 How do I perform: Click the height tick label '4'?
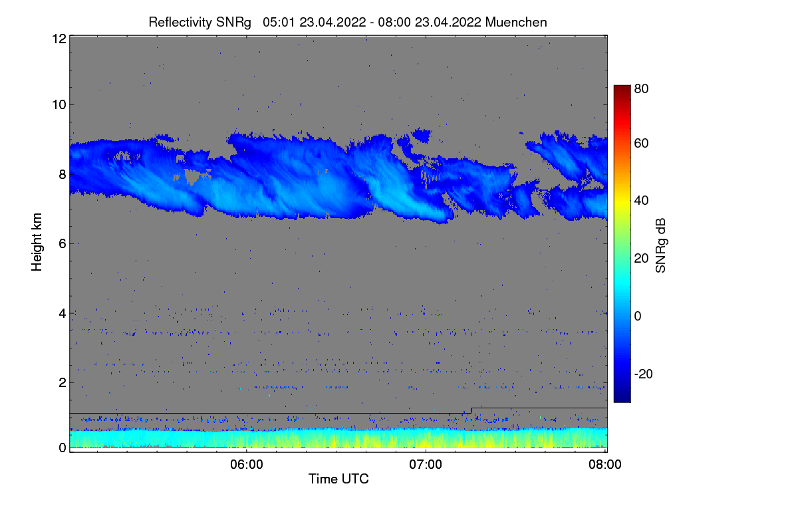click(62, 313)
